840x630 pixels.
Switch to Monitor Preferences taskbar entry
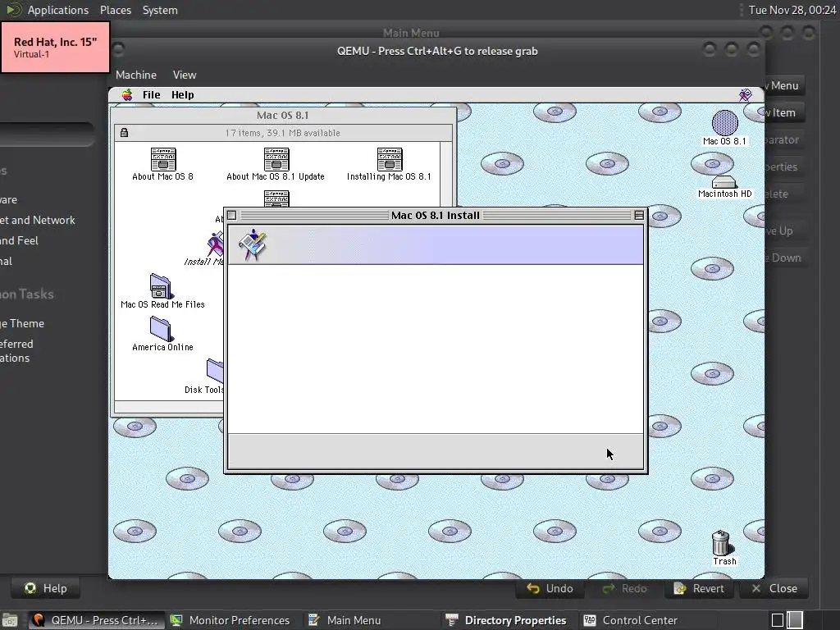230,620
